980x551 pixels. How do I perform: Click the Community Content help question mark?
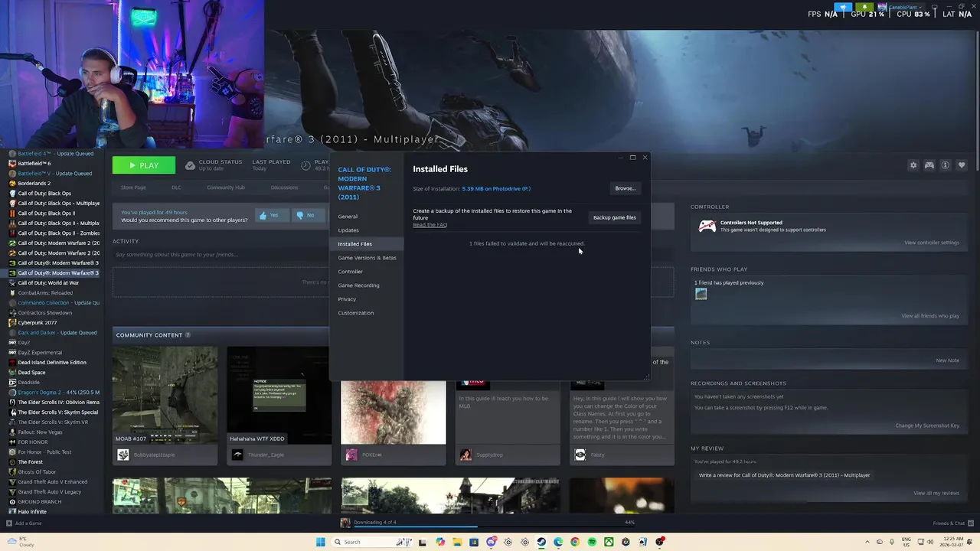click(188, 335)
